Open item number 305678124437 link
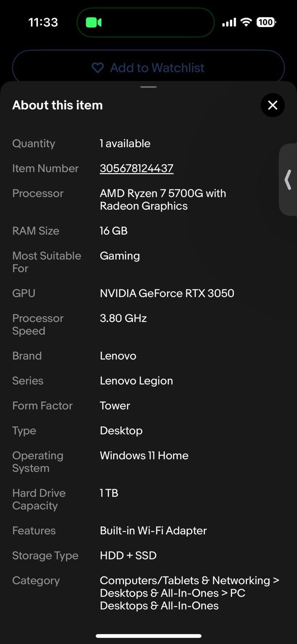 coord(136,168)
